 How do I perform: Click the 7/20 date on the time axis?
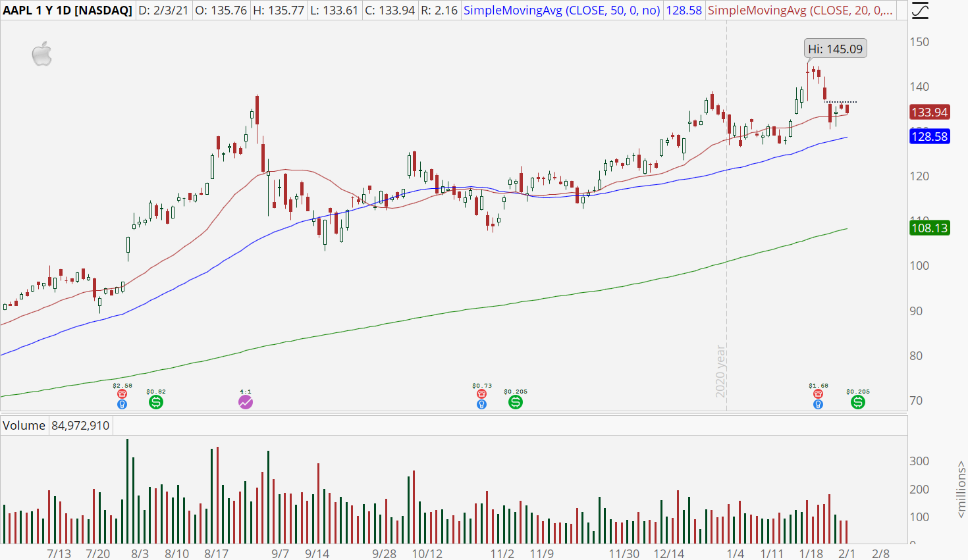point(98,553)
